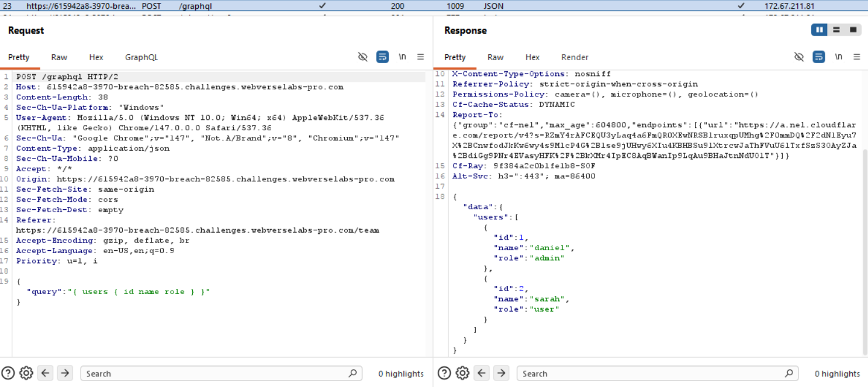Switch to the Request Hex tab
This screenshot has height=387, width=868.
click(96, 57)
